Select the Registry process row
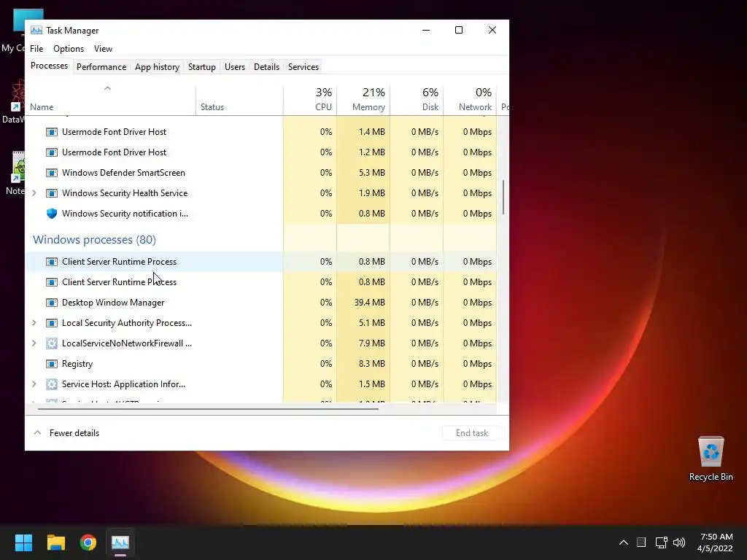The height and width of the screenshot is (560, 747). (x=261, y=364)
